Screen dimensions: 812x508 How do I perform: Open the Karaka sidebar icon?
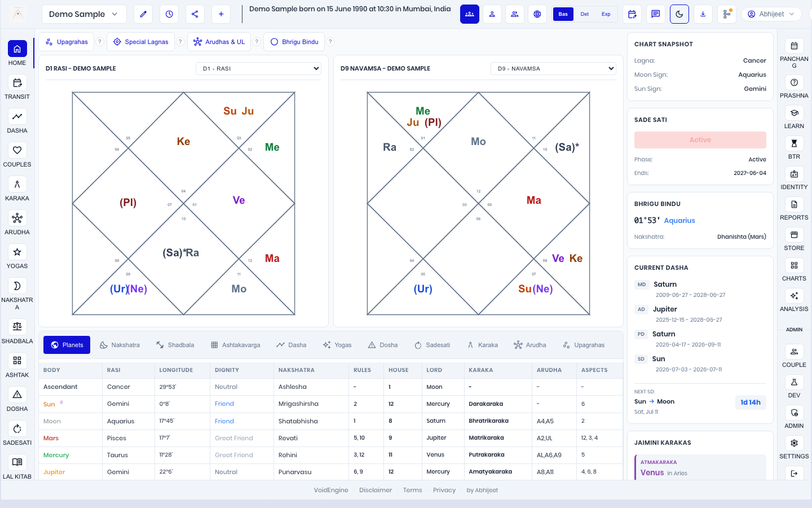coord(17,184)
